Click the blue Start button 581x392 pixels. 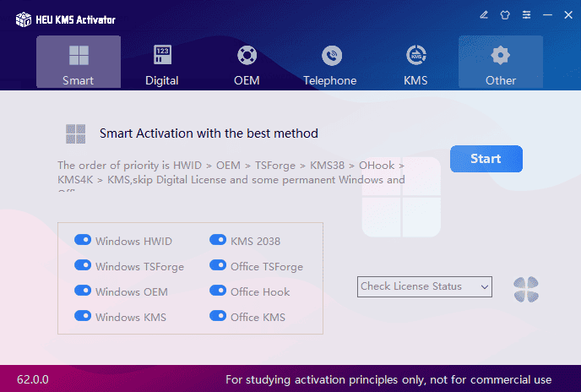click(486, 159)
